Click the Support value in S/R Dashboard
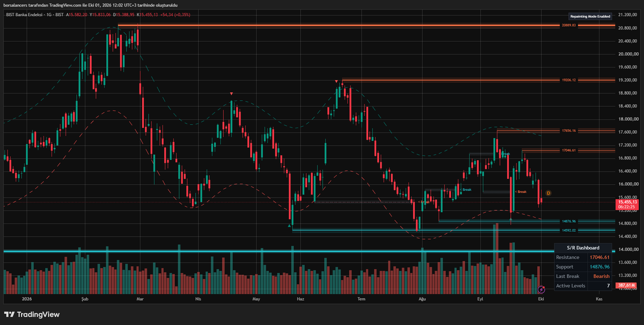This screenshot has height=325, width=644. click(599, 267)
